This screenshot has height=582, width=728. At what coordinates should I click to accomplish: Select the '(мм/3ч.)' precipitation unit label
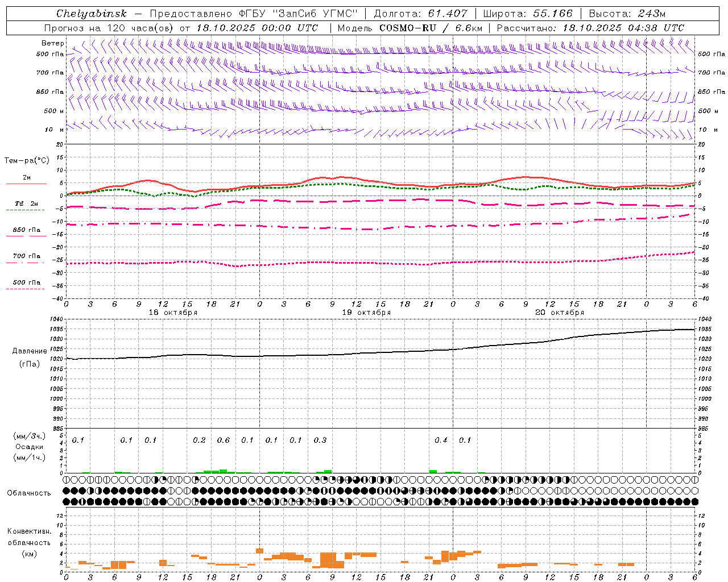click(29, 436)
